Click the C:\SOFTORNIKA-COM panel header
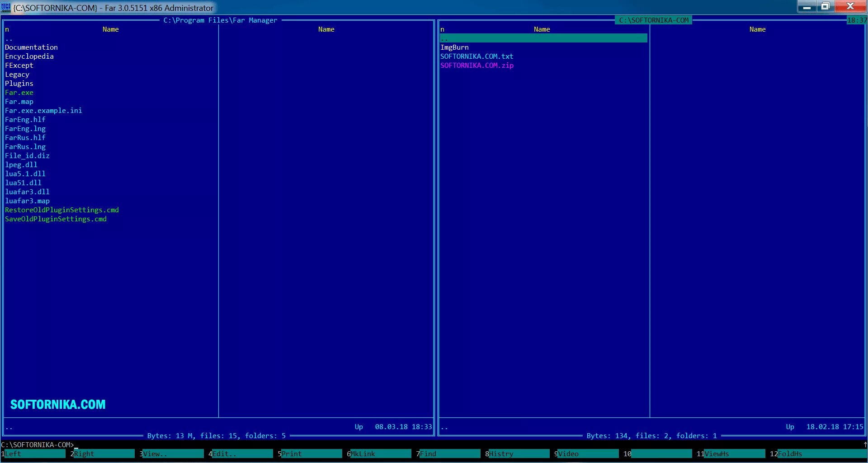The height and width of the screenshot is (463, 868). pyautogui.click(x=653, y=20)
